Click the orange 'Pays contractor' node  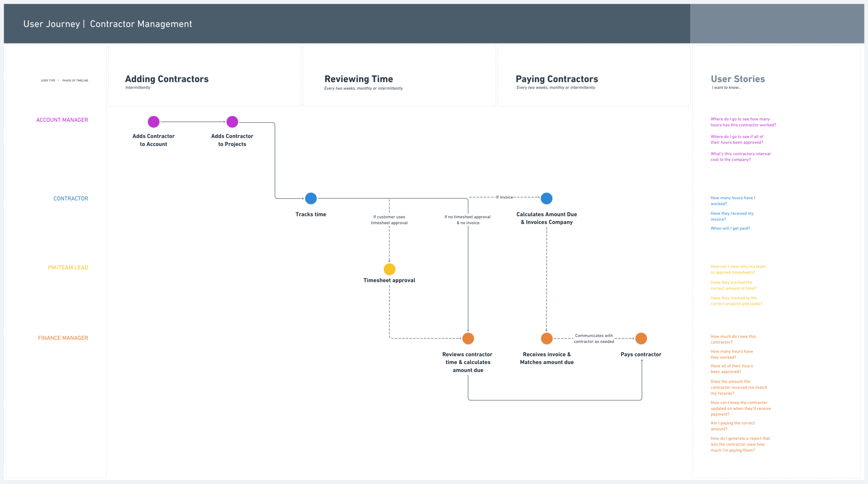tap(641, 338)
